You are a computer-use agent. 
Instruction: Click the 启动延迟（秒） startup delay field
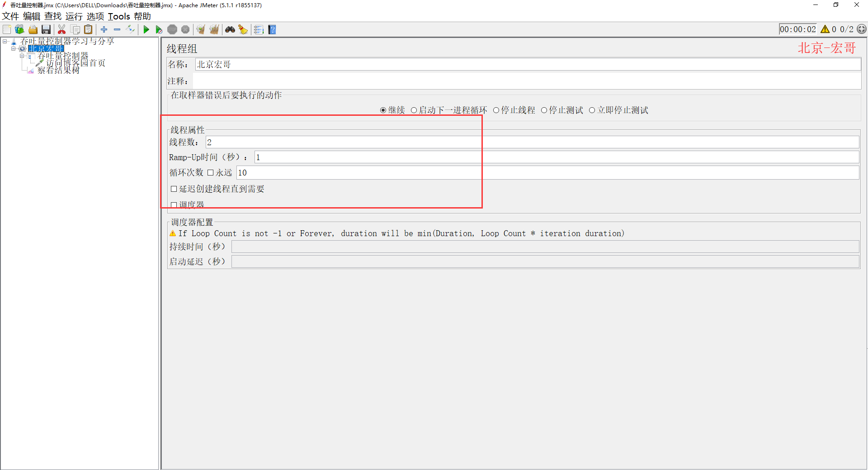pyautogui.click(x=545, y=262)
